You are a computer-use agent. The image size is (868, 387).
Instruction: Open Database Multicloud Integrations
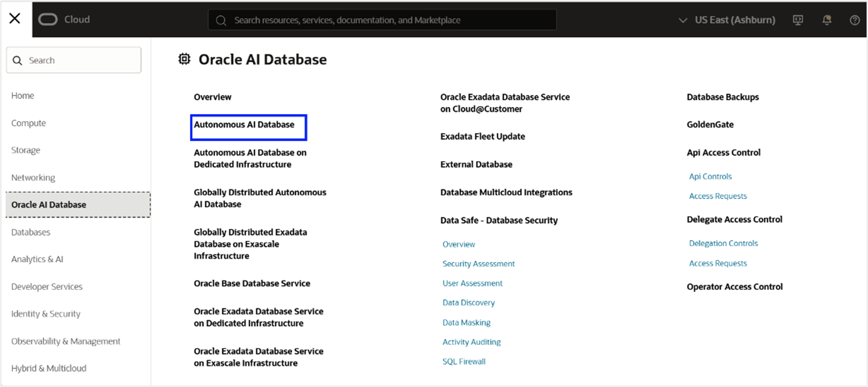point(506,192)
